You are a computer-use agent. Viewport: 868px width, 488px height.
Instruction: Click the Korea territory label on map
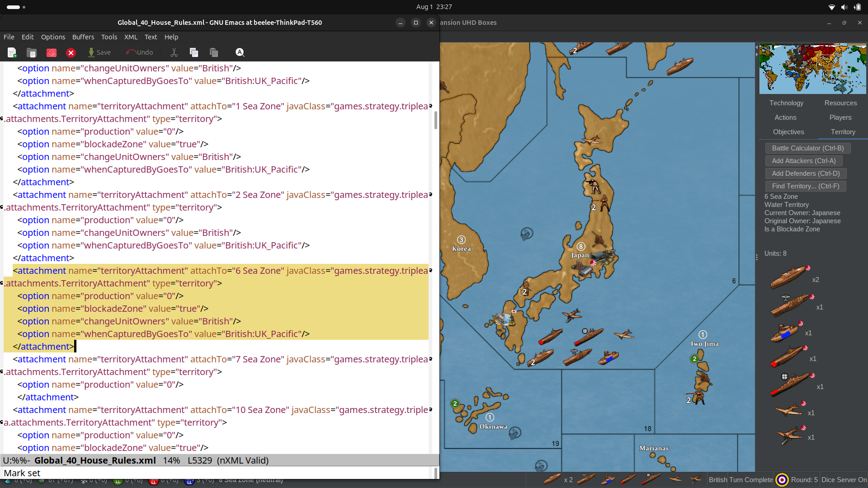pos(462,249)
